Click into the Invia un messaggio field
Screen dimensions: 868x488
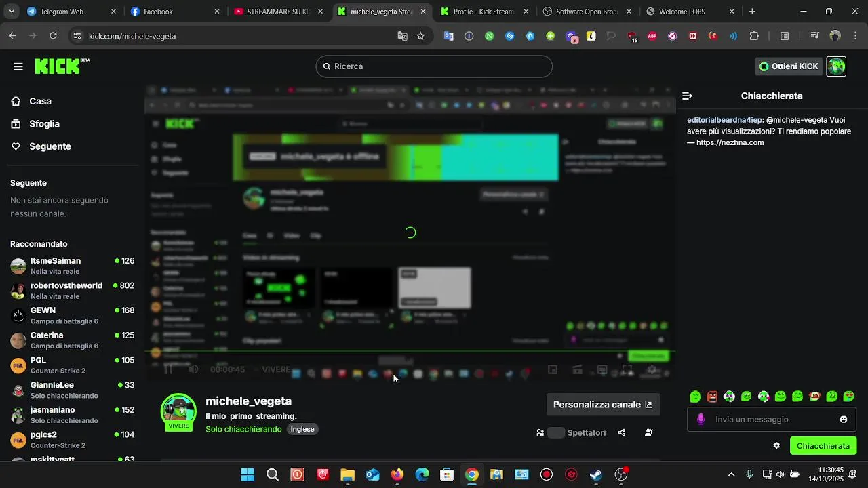coord(772,420)
